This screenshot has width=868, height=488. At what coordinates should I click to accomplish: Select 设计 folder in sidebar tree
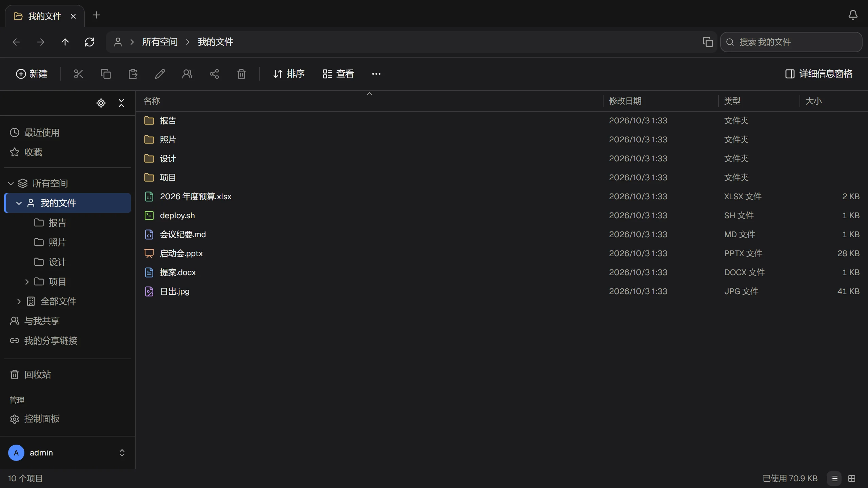click(x=67, y=262)
